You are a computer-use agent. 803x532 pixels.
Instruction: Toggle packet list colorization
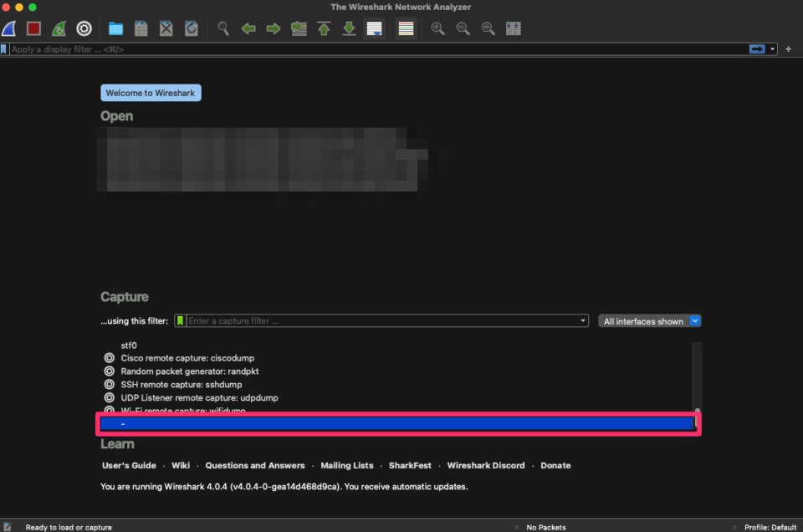(406, 28)
